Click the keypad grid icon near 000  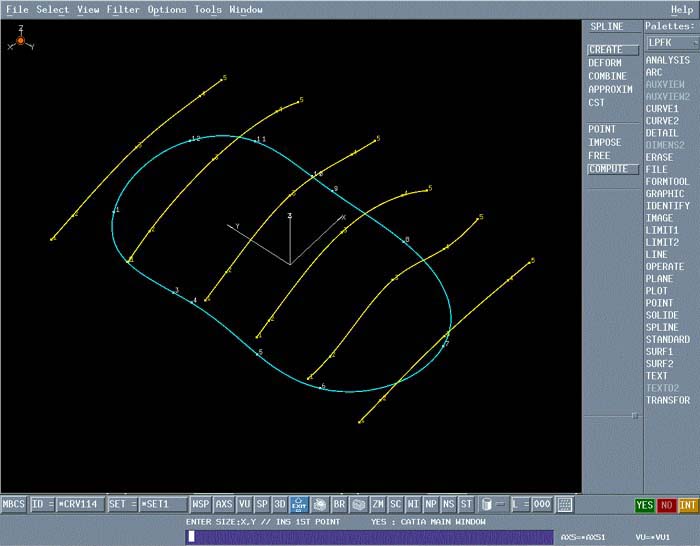point(565,505)
